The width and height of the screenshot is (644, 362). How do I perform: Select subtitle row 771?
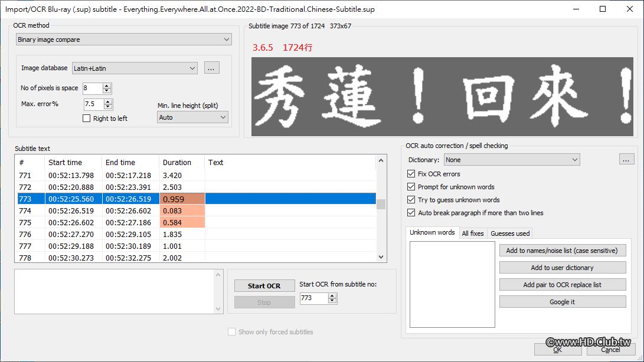coord(197,175)
